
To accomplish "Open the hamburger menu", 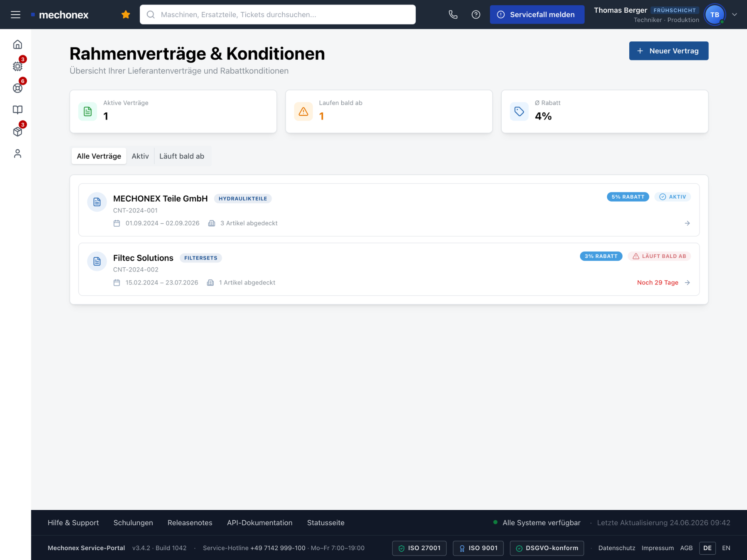I will [15, 15].
